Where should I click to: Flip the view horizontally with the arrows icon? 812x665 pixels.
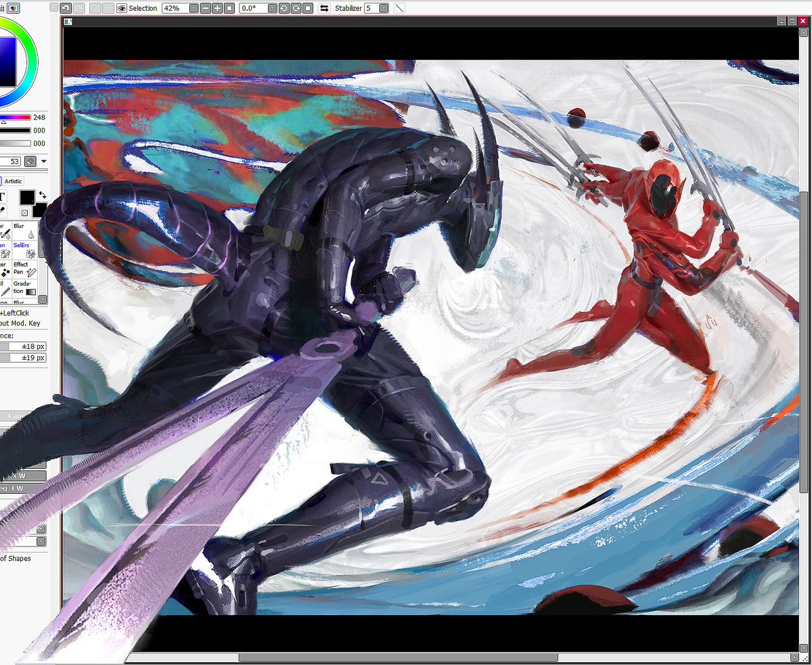click(x=324, y=8)
